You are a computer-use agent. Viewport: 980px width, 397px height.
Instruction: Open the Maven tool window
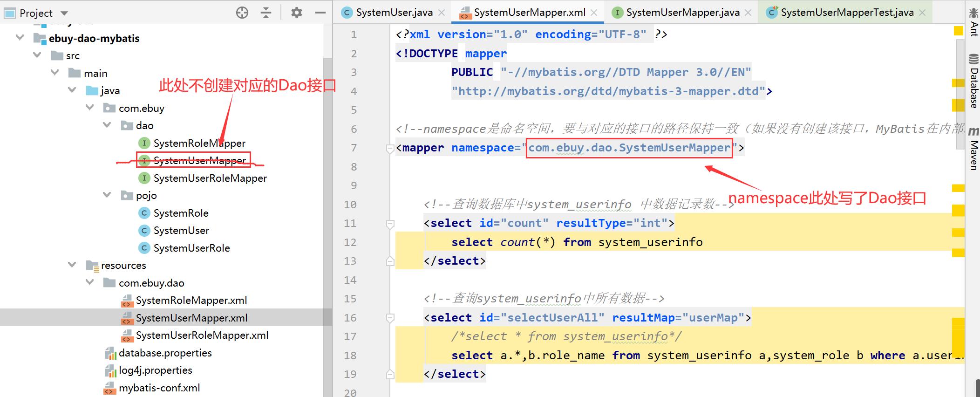(x=973, y=149)
